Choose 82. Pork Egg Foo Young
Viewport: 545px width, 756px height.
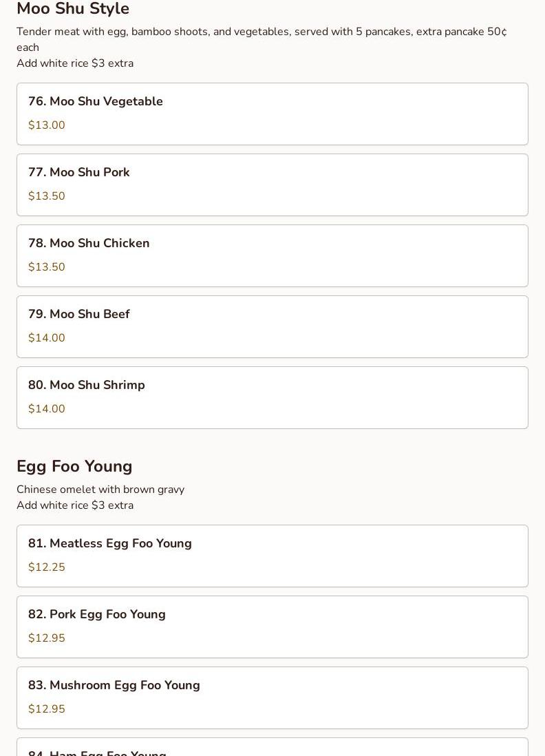(272, 627)
